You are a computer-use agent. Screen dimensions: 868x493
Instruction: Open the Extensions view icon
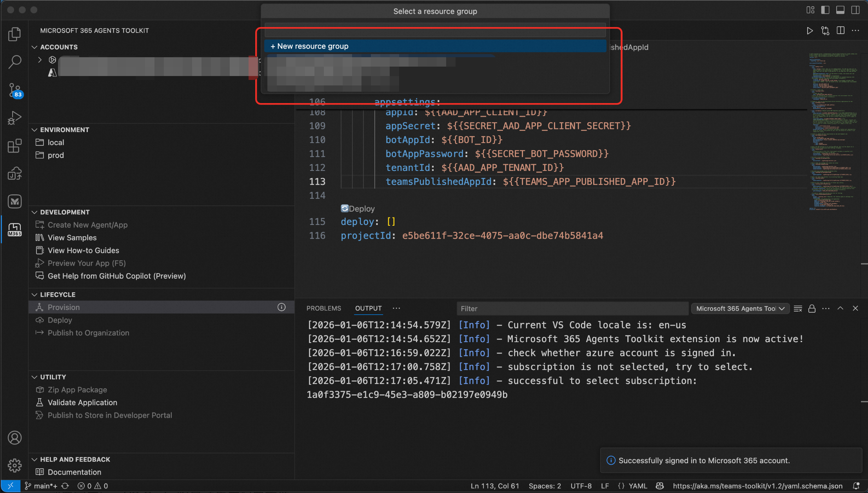tap(15, 146)
